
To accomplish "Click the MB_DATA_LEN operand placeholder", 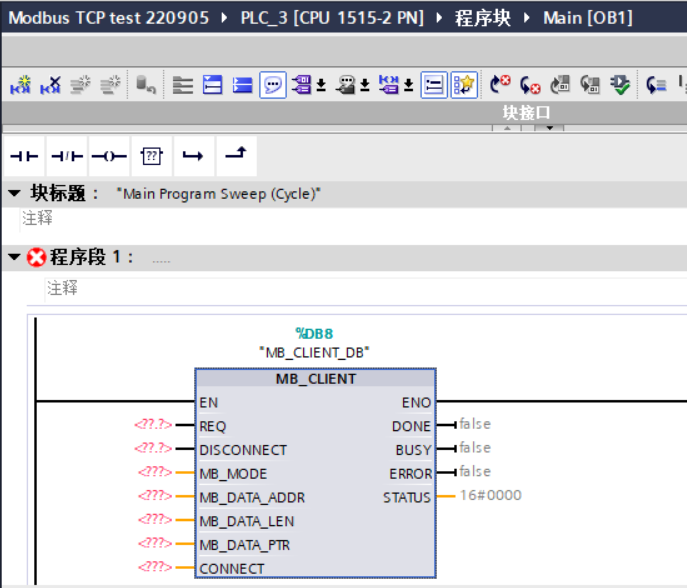I will tap(155, 519).
